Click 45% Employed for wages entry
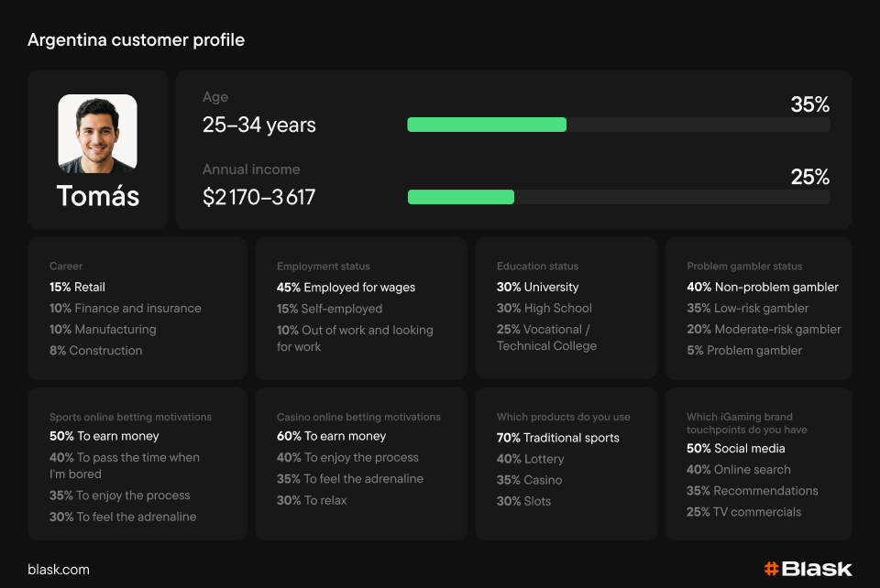 click(x=346, y=288)
